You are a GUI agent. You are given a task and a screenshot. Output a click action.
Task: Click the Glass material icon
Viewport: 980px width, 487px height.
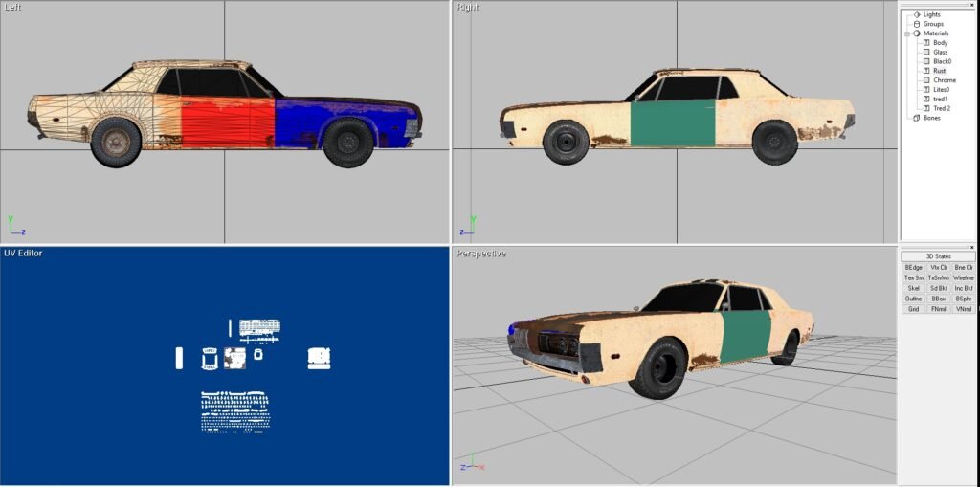pyautogui.click(x=925, y=52)
